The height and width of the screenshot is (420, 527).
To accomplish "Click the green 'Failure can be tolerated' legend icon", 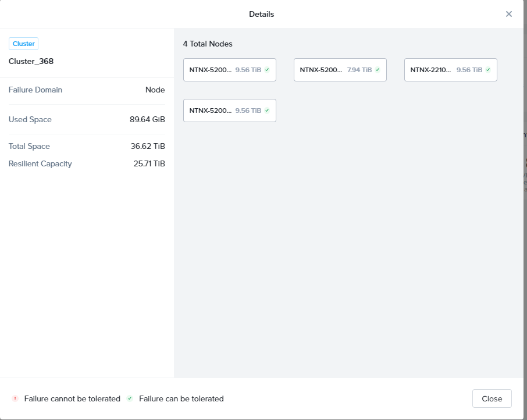I will [x=130, y=399].
